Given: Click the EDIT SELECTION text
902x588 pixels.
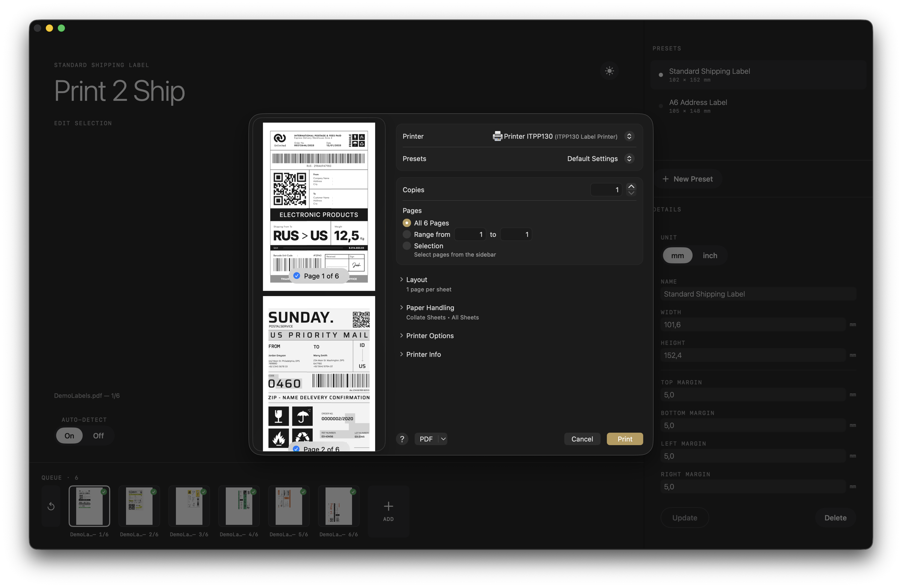Looking at the screenshot, I should 83,124.
